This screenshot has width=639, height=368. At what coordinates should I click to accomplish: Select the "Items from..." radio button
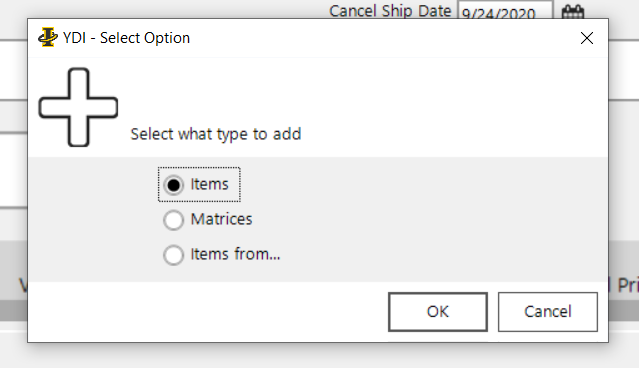174,255
